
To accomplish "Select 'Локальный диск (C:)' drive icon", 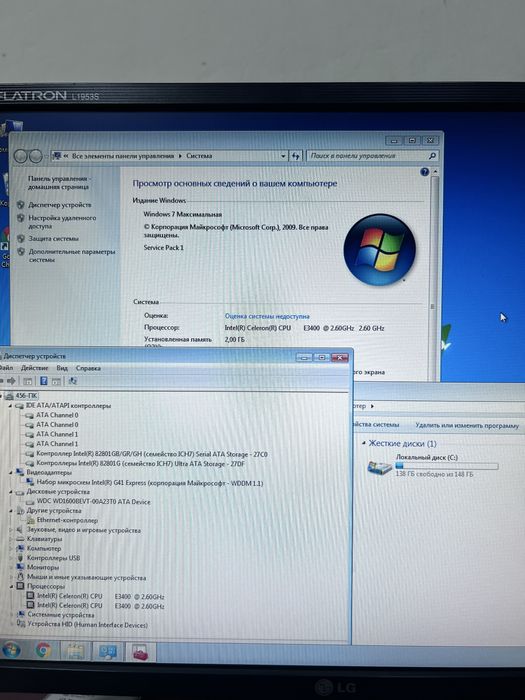I will 379,467.
